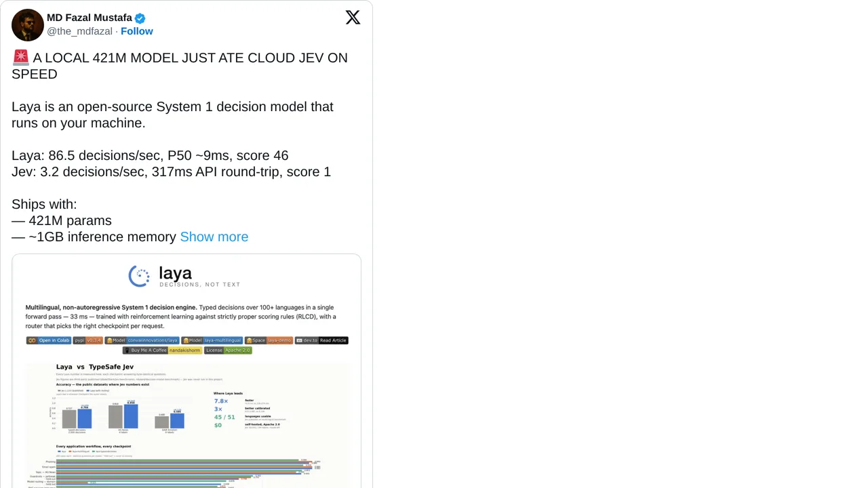Viewport: 868px width, 488px height.
Task: Follow the tweet author
Action: 137,31
